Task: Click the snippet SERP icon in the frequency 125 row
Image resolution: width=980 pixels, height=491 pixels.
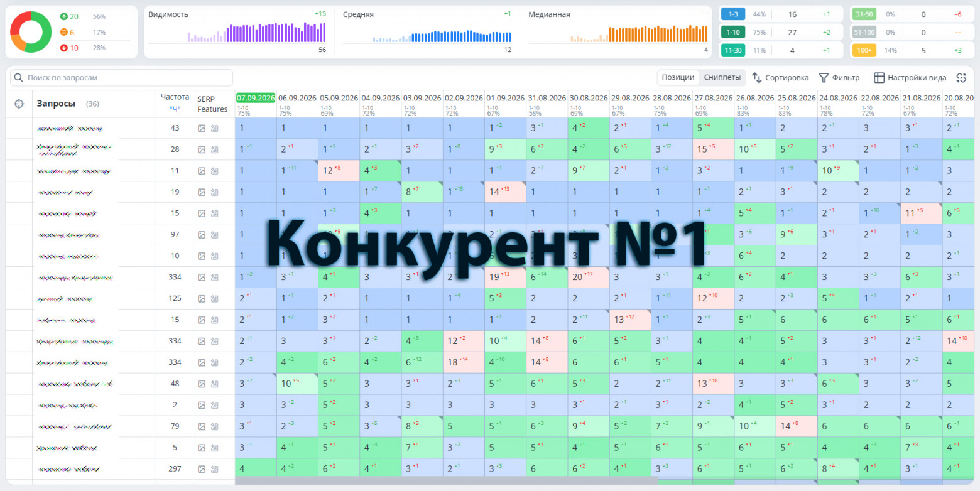Action: 214,299
